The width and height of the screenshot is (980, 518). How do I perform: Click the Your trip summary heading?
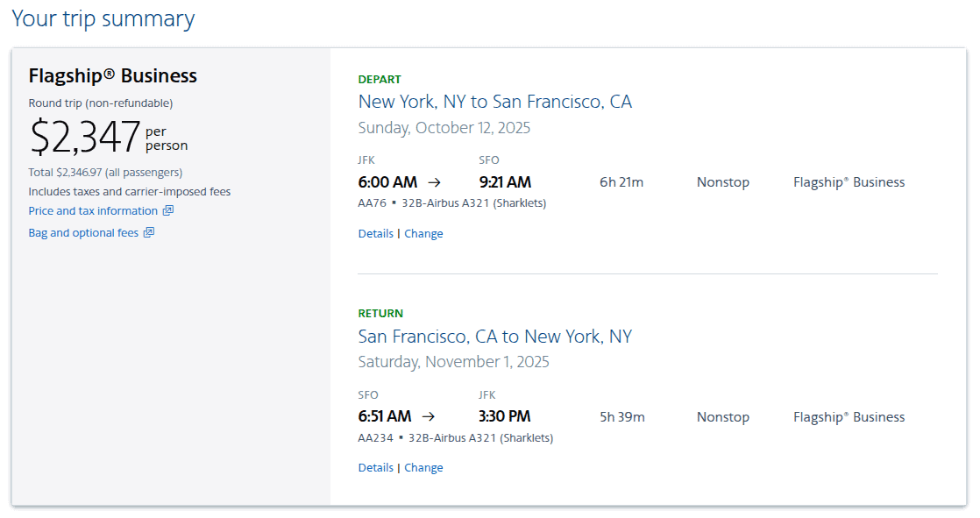click(x=104, y=18)
